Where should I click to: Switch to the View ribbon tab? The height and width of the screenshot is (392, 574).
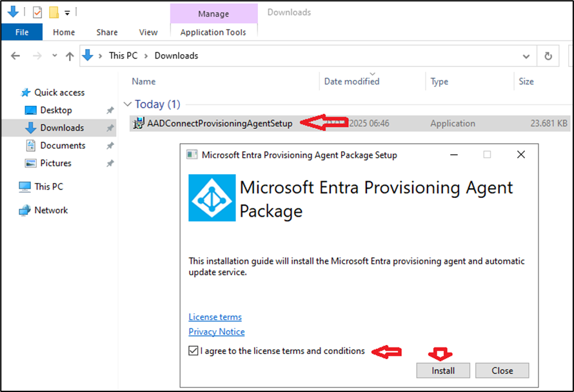coord(148,32)
